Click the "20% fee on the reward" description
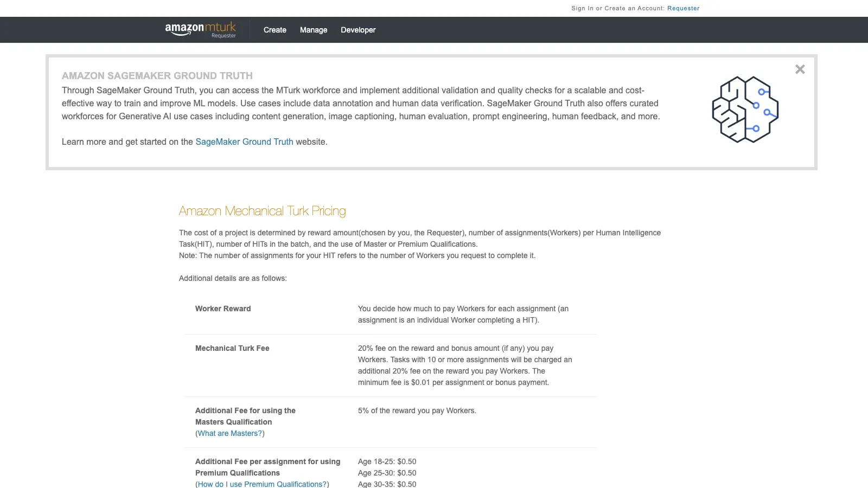 click(x=465, y=365)
